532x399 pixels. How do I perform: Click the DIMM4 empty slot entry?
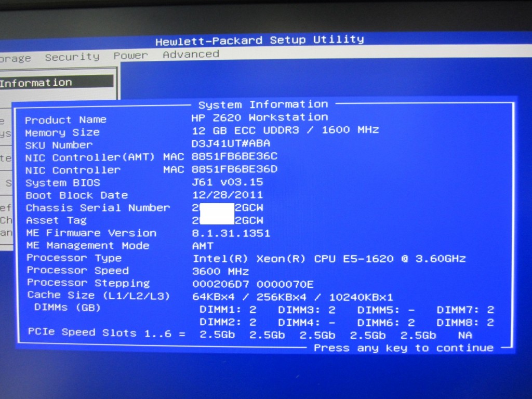click(307, 323)
